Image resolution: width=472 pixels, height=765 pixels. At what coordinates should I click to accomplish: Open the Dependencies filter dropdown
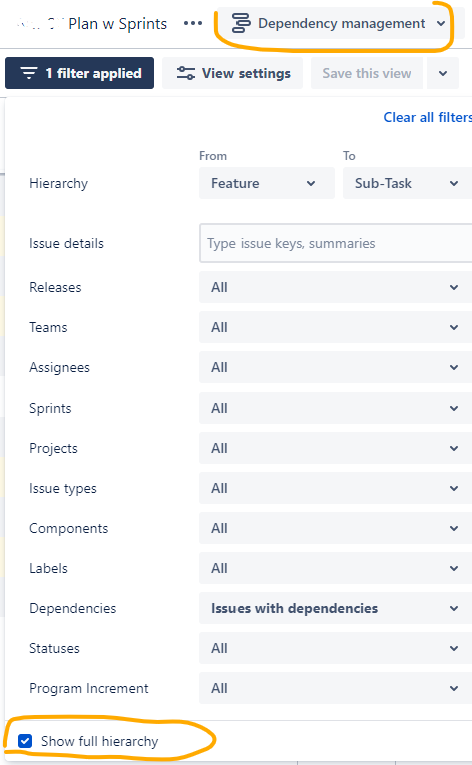coord(335,608)
